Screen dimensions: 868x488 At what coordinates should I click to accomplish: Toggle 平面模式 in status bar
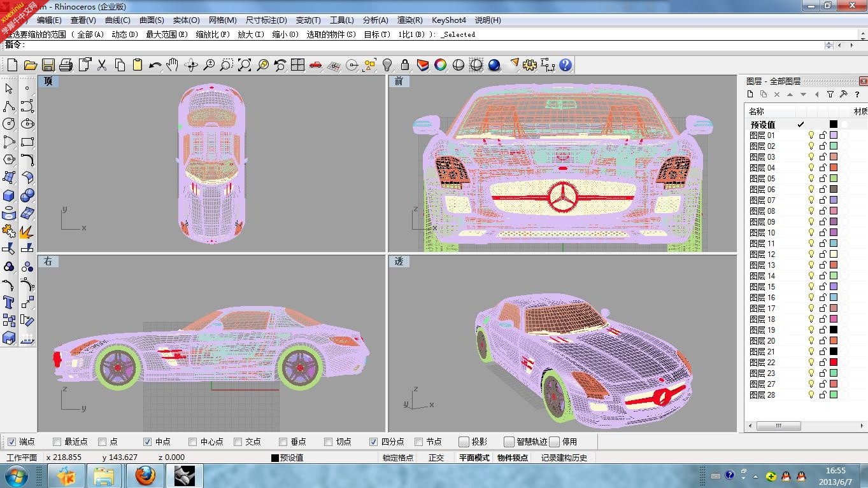point(474,457)
